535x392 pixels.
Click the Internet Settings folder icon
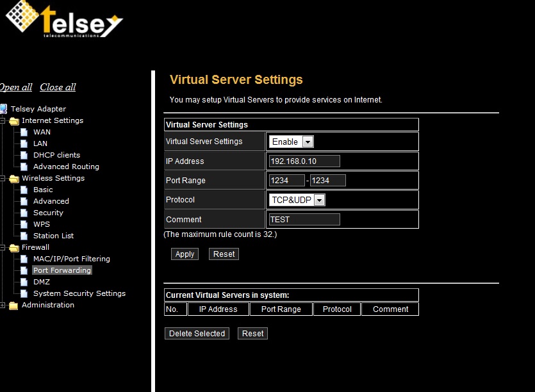tap(13, 120)
